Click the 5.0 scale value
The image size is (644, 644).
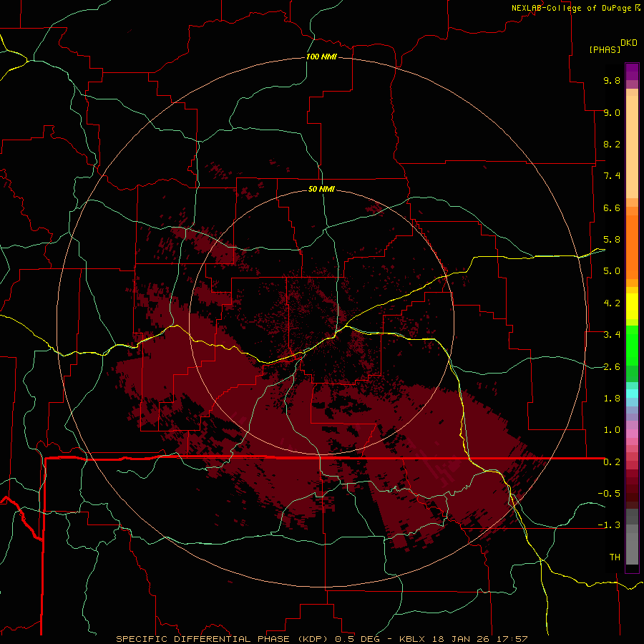[612, 271]
